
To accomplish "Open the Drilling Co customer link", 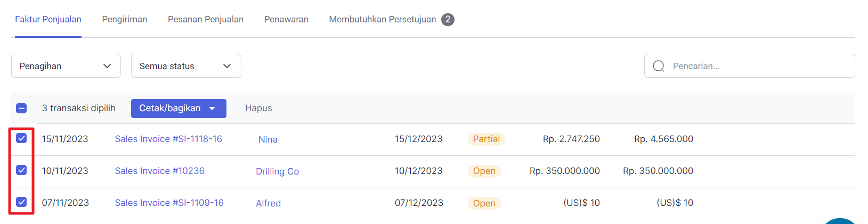I will tap(277, 171).
